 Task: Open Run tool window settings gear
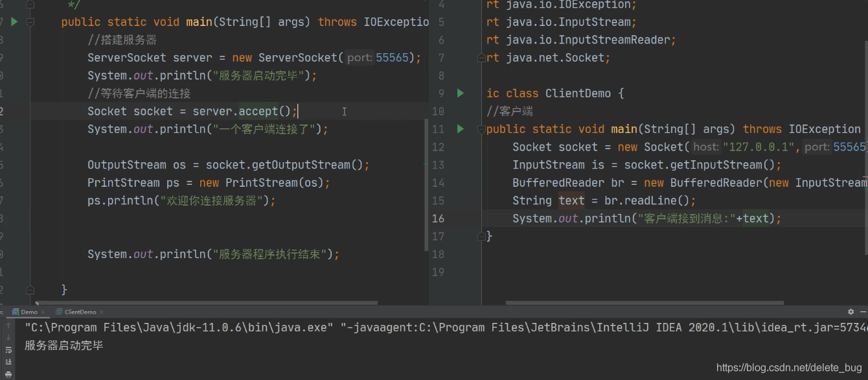pyautogui.click(x=851, y=312)
